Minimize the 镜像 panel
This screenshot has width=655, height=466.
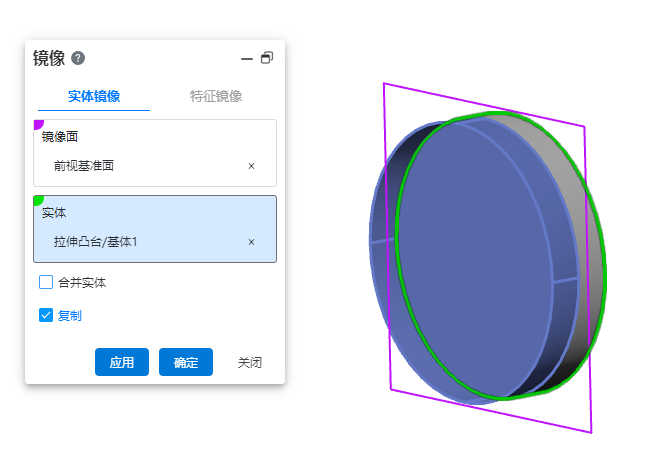(247, 58)
